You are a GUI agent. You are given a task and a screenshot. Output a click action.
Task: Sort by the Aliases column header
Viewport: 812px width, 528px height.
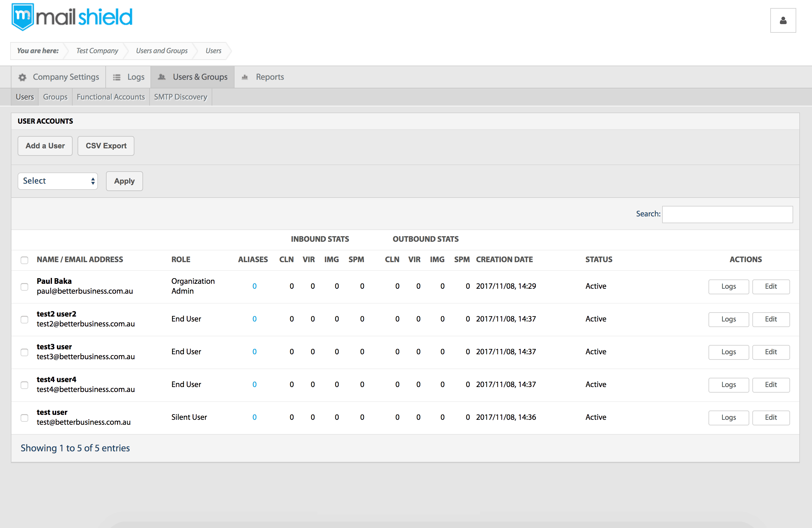[x=253, y=260]
